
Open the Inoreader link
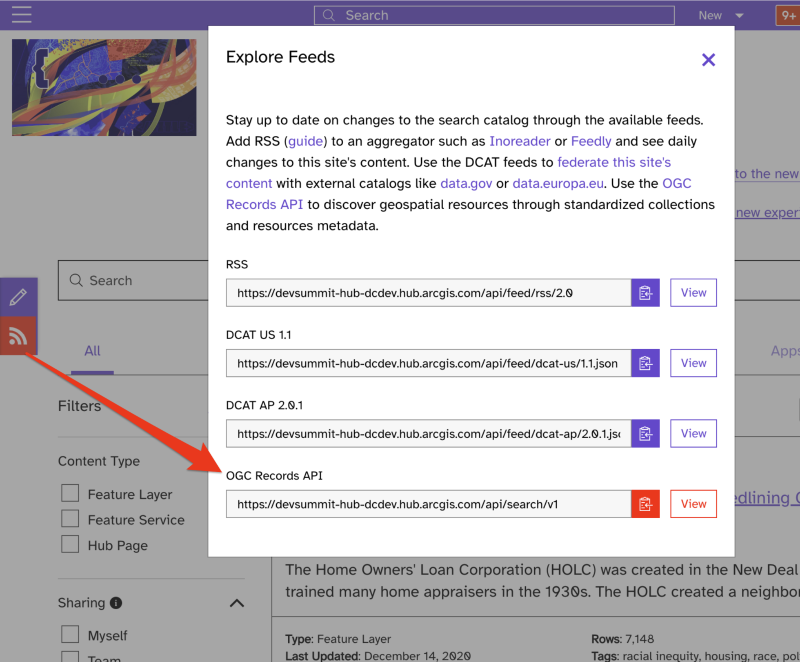pos(520,142)
